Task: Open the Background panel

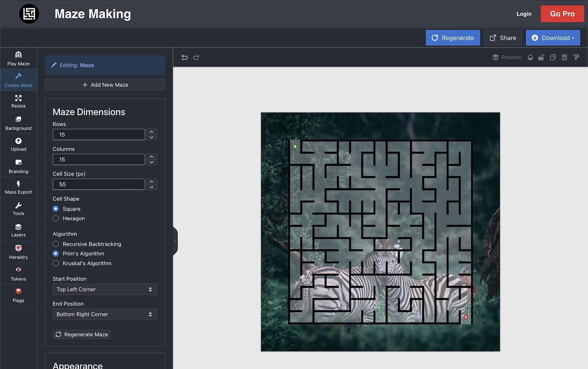Action: click(18, 123)
